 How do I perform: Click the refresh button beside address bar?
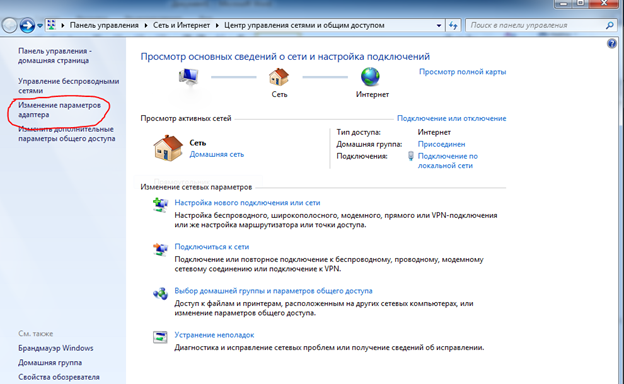tap(453, 25)
